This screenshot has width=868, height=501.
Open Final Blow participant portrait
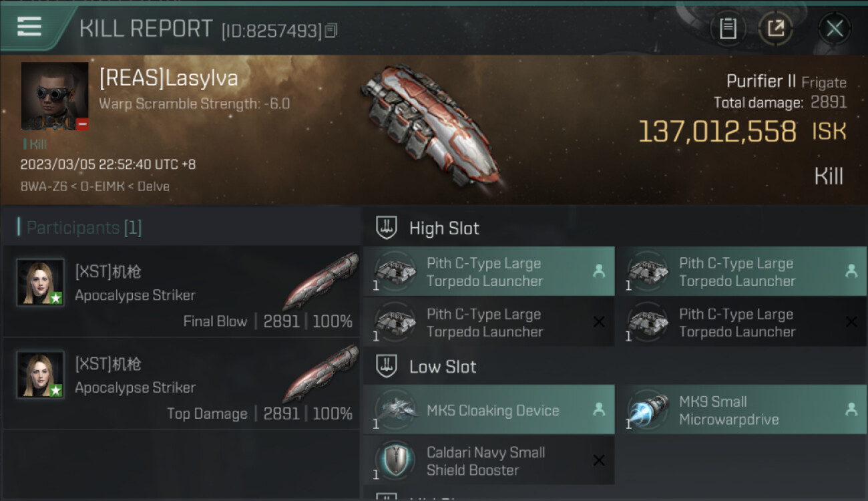pos(40,283)
